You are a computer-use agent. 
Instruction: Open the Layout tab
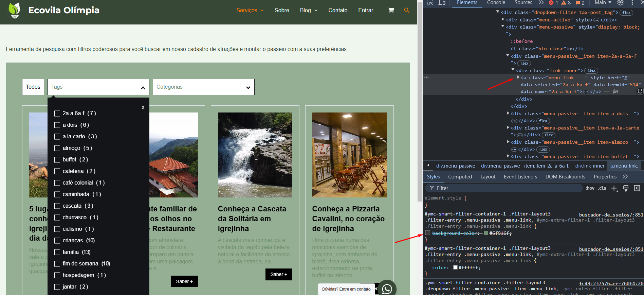(488, 177)
